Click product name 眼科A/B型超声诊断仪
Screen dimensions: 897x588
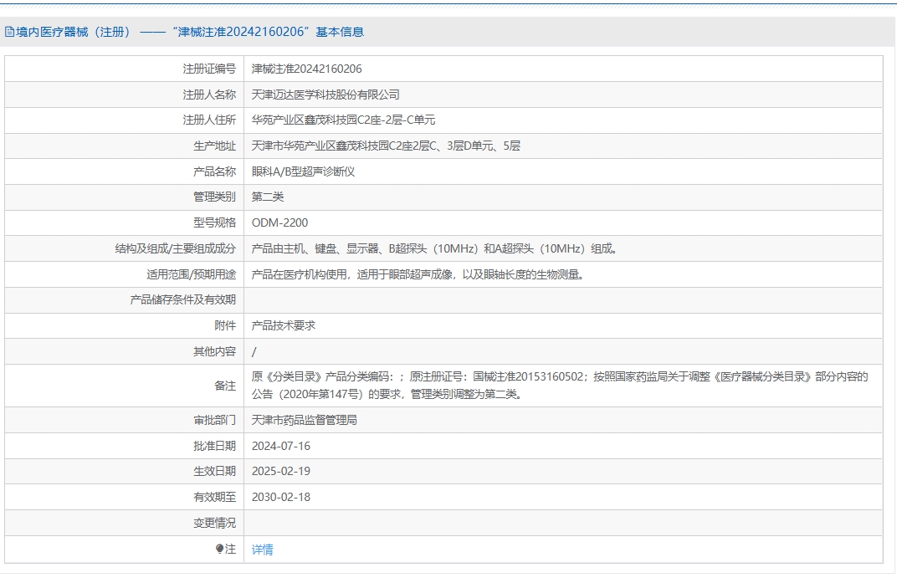[x=303, y=171]
